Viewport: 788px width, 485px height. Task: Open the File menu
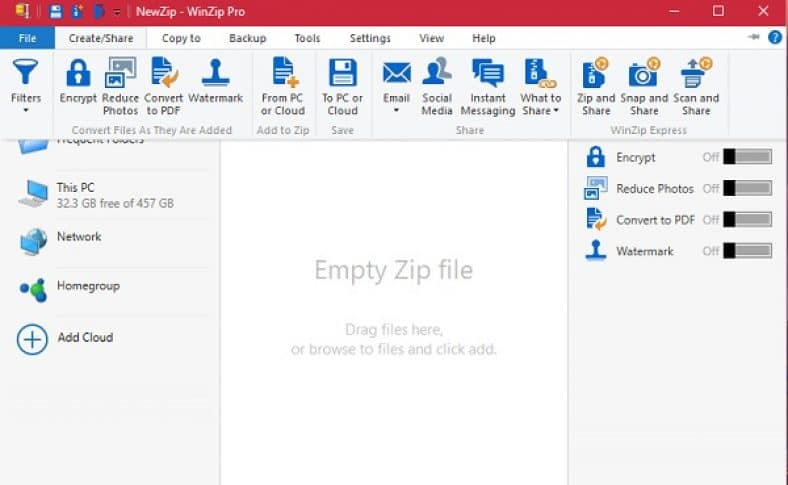coord(27,38)
